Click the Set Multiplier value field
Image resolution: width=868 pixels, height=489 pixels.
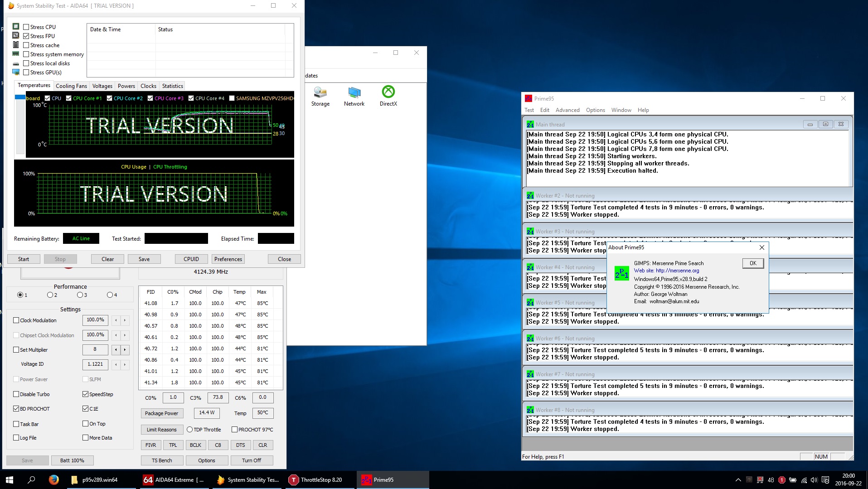coord(95,349)
